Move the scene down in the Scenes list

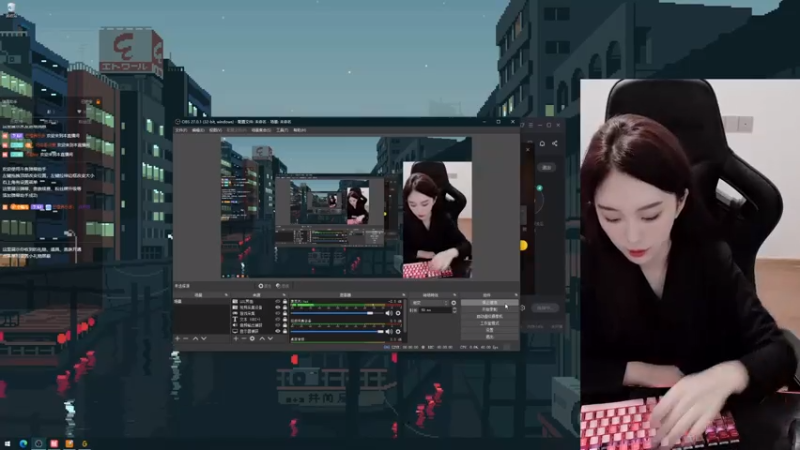point(204,339)
